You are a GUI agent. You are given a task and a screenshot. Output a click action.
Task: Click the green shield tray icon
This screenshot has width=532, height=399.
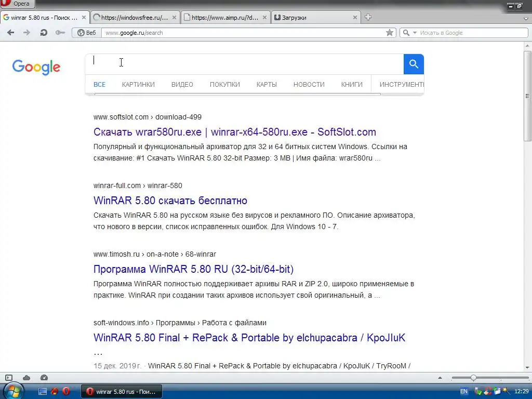pyautogui.click(x=478, y=392)
